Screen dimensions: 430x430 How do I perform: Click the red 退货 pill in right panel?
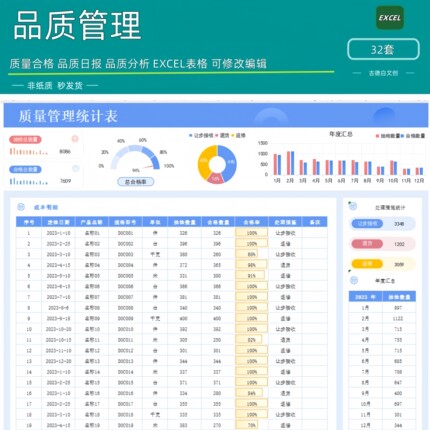[x=367, y=244]
